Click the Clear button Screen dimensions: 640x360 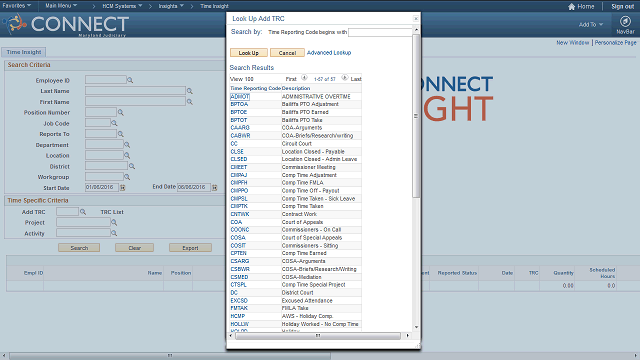coord(134,248)
